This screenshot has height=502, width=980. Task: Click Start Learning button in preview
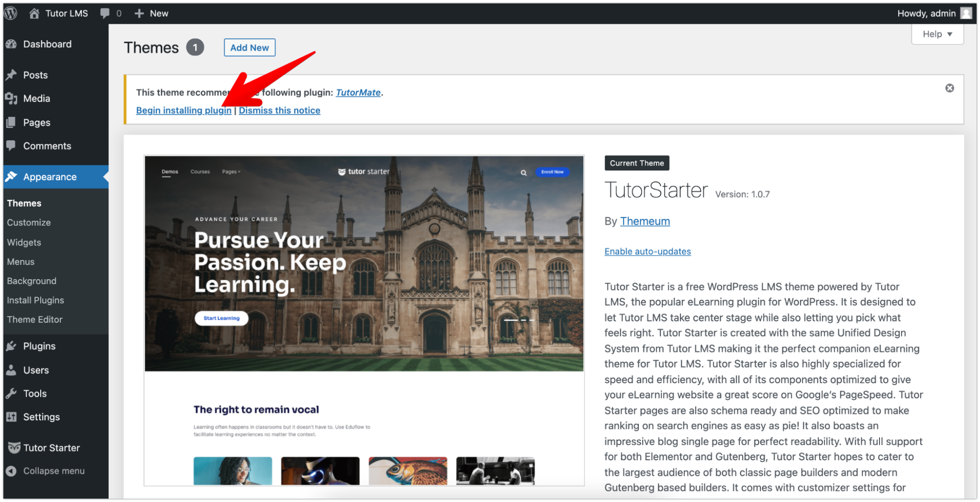coord(222,318)
